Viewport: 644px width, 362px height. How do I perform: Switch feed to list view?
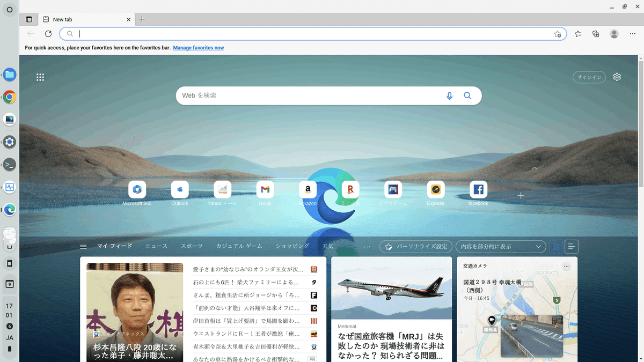pos(572,247)
